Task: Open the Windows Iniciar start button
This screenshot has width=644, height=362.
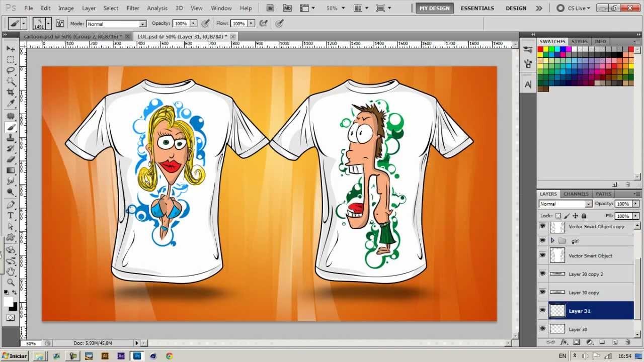Action: click(x=14, y=356)
